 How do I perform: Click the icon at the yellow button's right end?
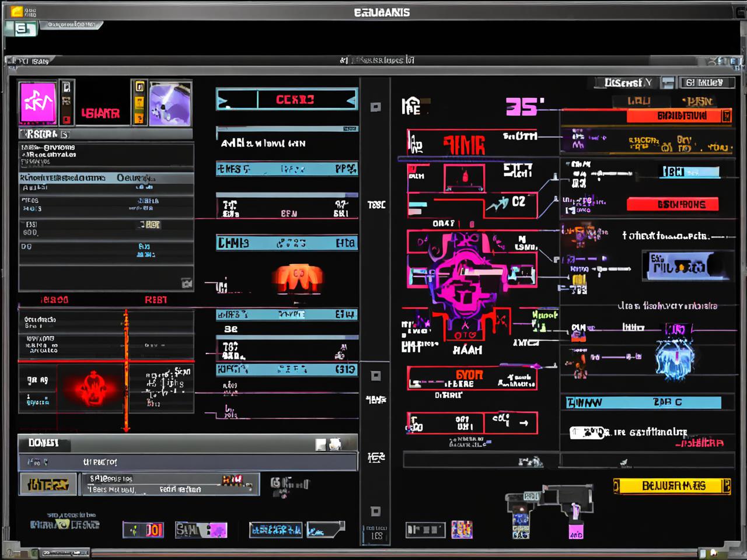pos(726,486)
